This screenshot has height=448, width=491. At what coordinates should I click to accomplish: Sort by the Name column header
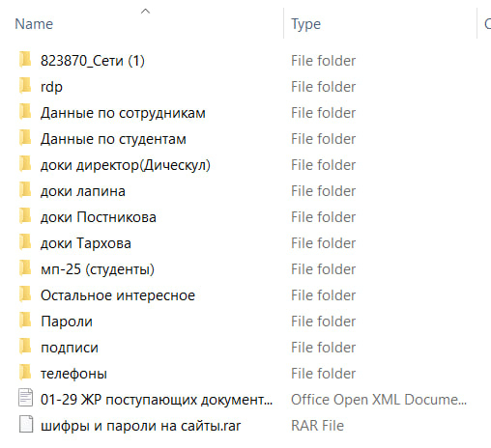(x=34, y=24)
